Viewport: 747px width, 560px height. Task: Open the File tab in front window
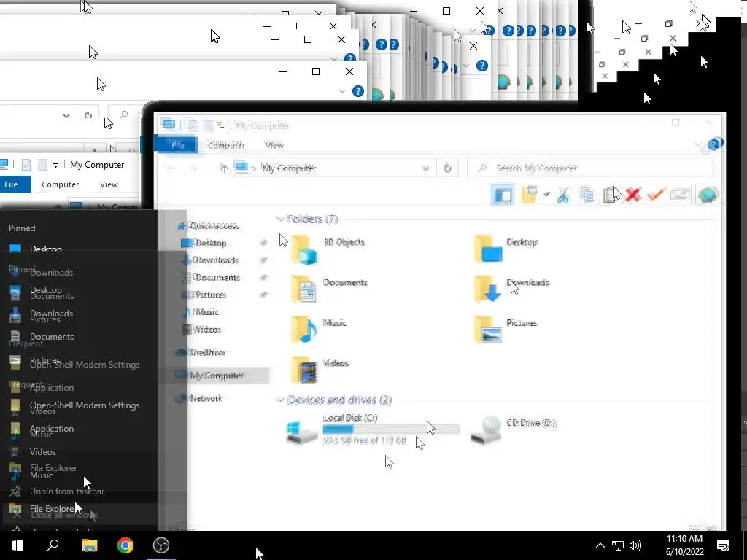pos(177,145)
